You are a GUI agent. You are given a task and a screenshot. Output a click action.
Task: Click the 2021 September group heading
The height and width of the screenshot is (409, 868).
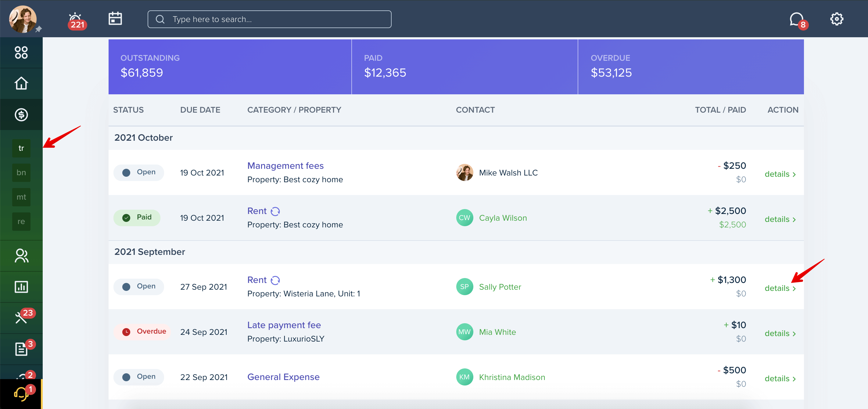150,252
